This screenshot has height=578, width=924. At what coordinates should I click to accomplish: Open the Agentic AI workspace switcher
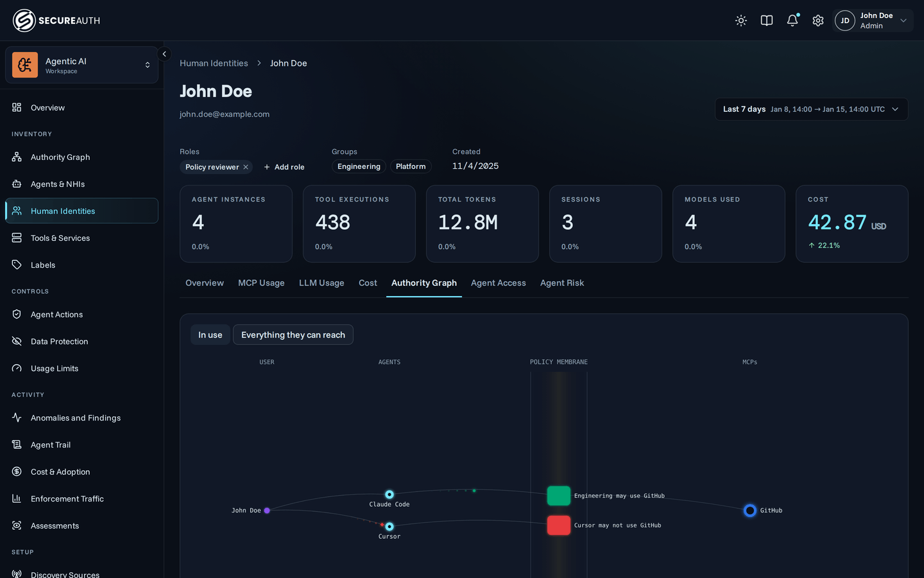coord(81,65)
